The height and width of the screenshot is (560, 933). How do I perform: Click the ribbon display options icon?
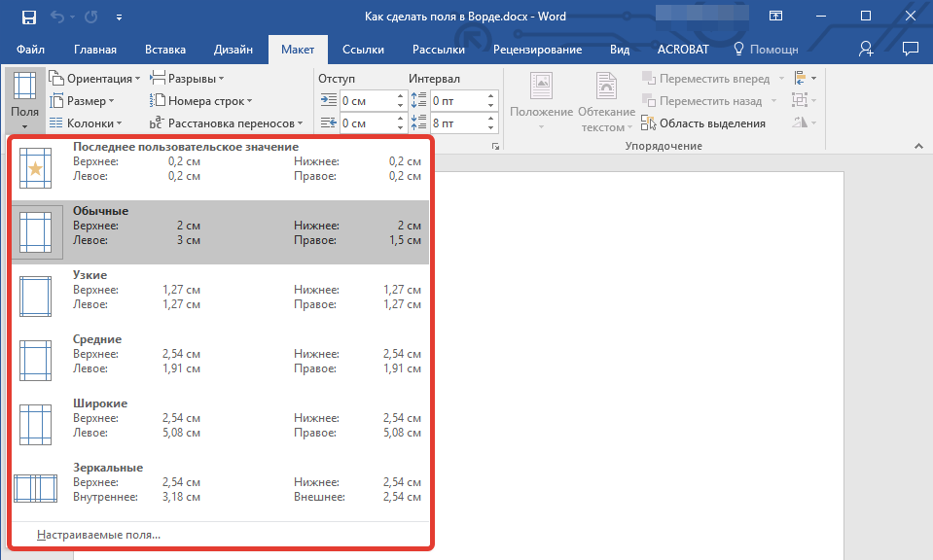pyautogui.click(x=775, y=17)
